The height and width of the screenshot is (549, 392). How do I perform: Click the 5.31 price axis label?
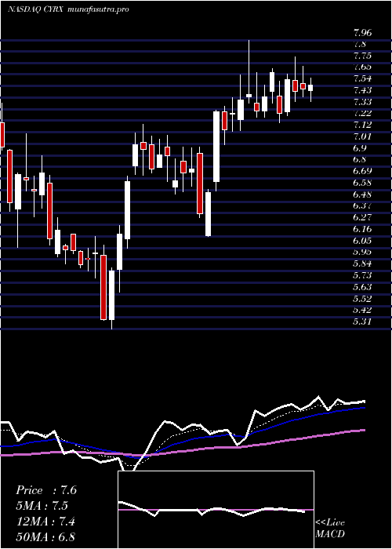pos(362,321)
